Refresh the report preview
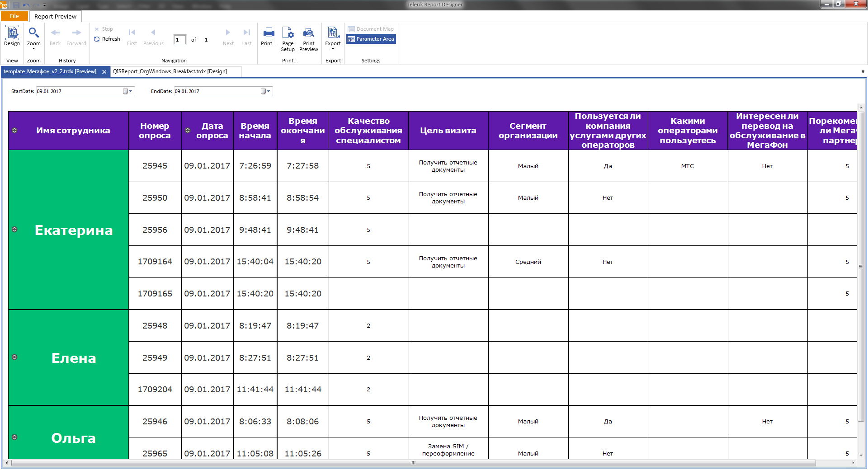Image resolution: width=868 pixels, height=470 pixels. point(107,39)
